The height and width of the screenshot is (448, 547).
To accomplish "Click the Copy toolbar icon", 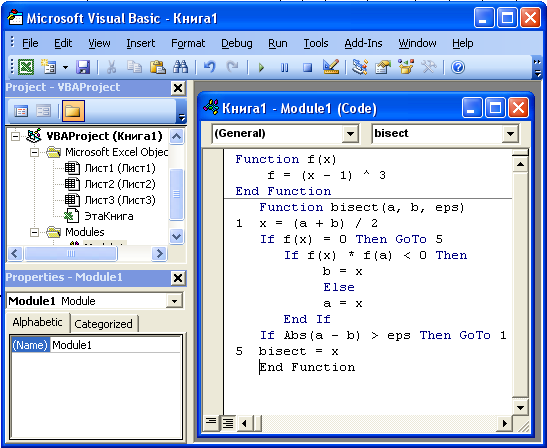I will point(134,67).
